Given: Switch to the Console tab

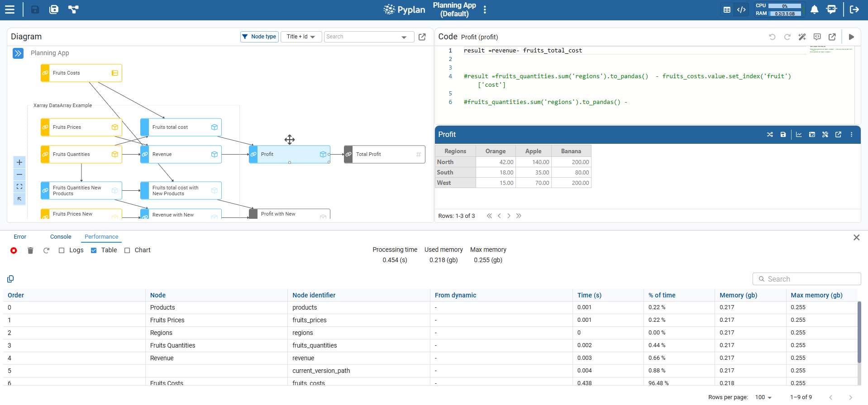Looking at the screenshot, I should (61, 237).
